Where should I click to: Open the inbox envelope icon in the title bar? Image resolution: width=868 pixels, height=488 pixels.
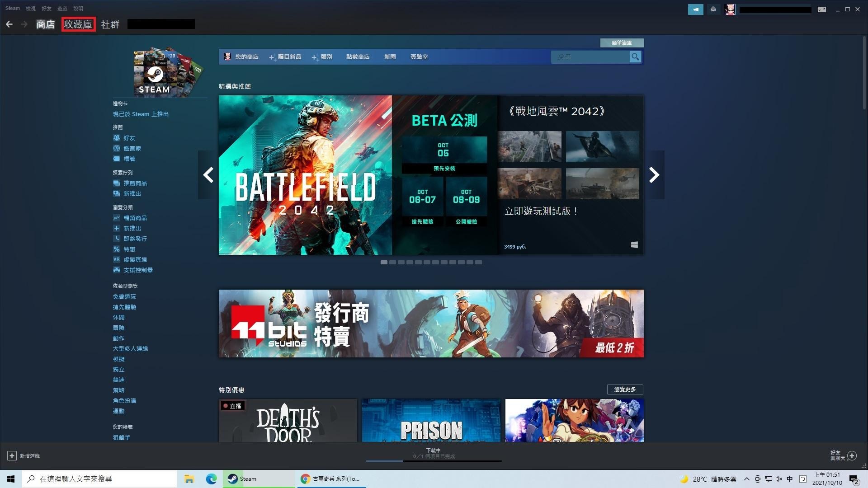tap(713, 9)
